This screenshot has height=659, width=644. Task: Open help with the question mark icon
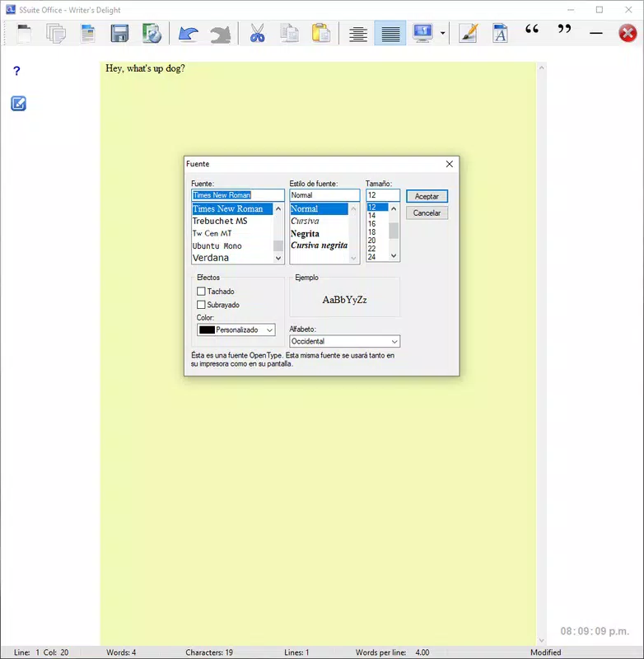pos(16,71)
